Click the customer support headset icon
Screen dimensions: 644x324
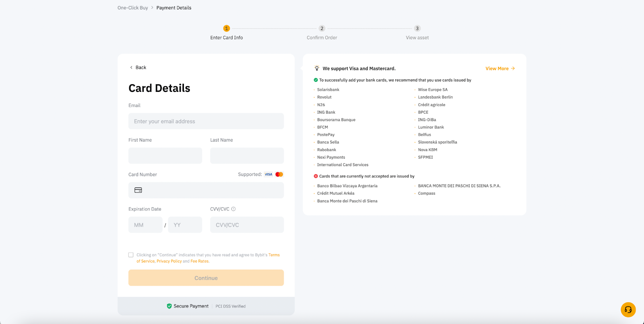pyautogui.click(x=628, y=309)
